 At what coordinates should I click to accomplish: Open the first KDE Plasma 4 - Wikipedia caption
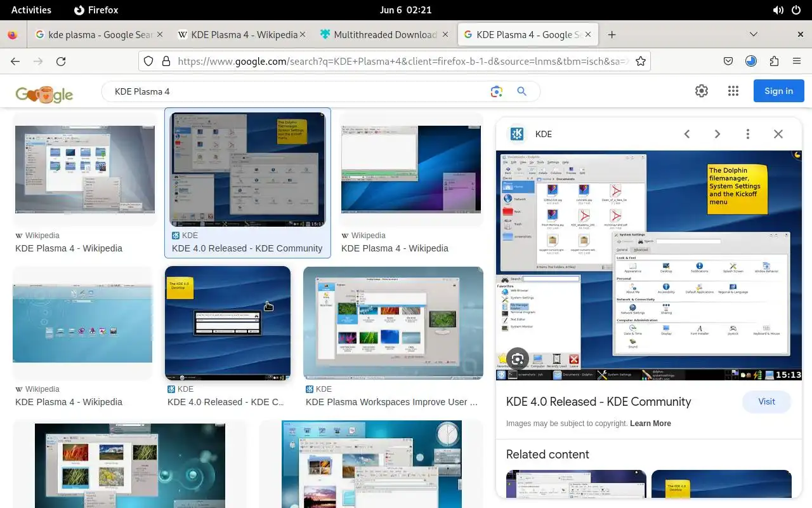tap(69, 248)
